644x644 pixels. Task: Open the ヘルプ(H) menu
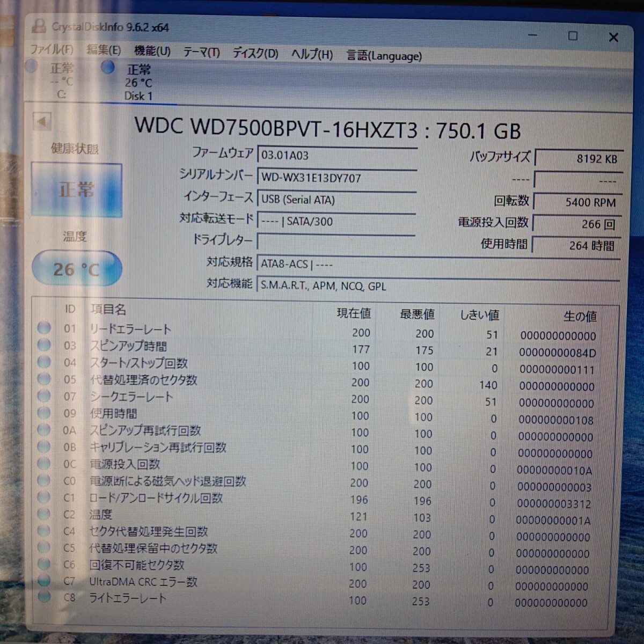click(x=311, y=54)
